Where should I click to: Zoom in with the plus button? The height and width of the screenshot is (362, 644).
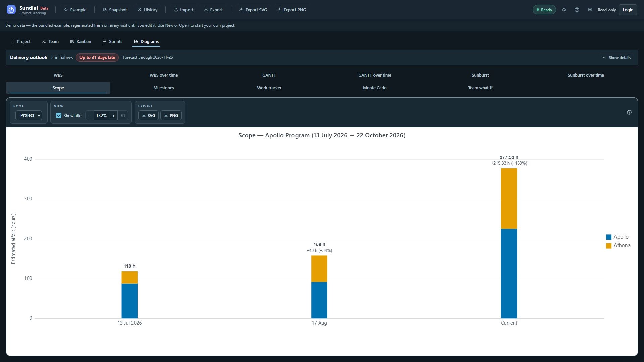pyautogui.click(x=113, y=115)
